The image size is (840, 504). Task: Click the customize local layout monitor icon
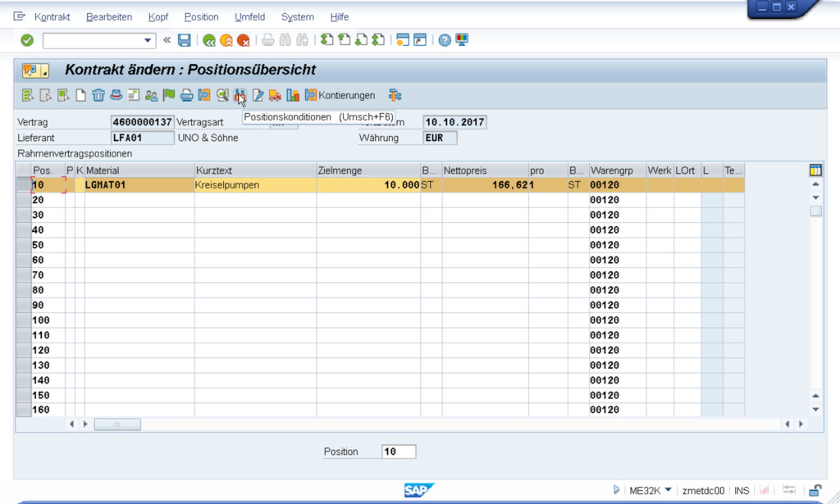(x=462, y=40)
